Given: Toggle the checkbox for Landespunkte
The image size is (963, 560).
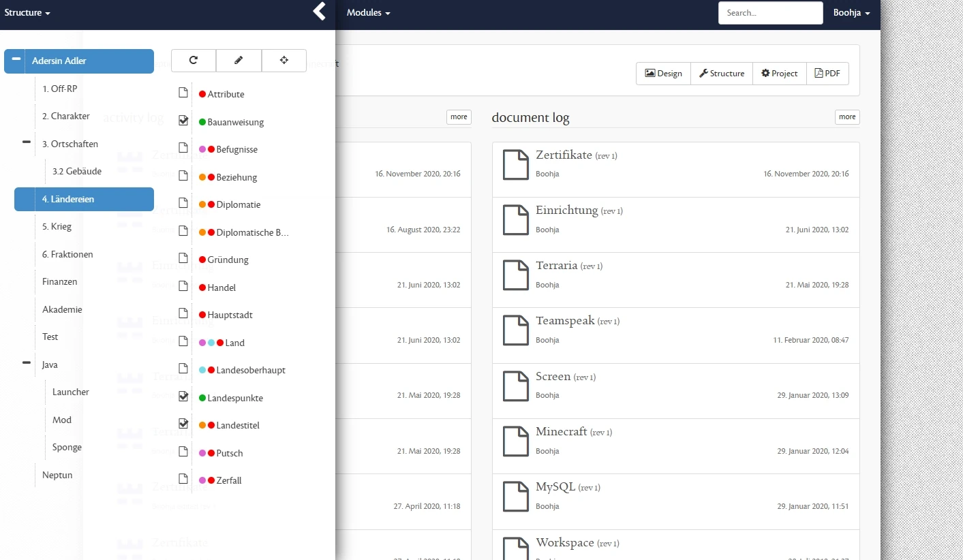Looking at the screenshot, I should click(183, 396).
